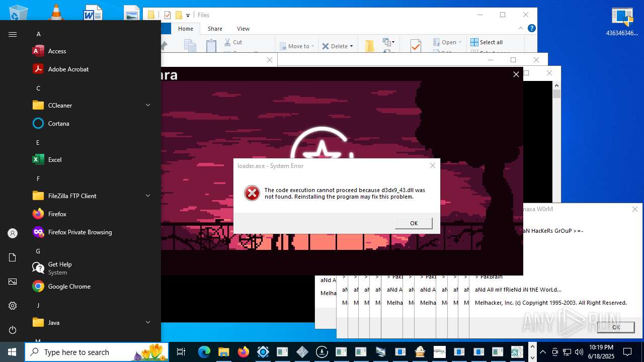Collapse the Files window ribbon chevron

tap(520, 29)
